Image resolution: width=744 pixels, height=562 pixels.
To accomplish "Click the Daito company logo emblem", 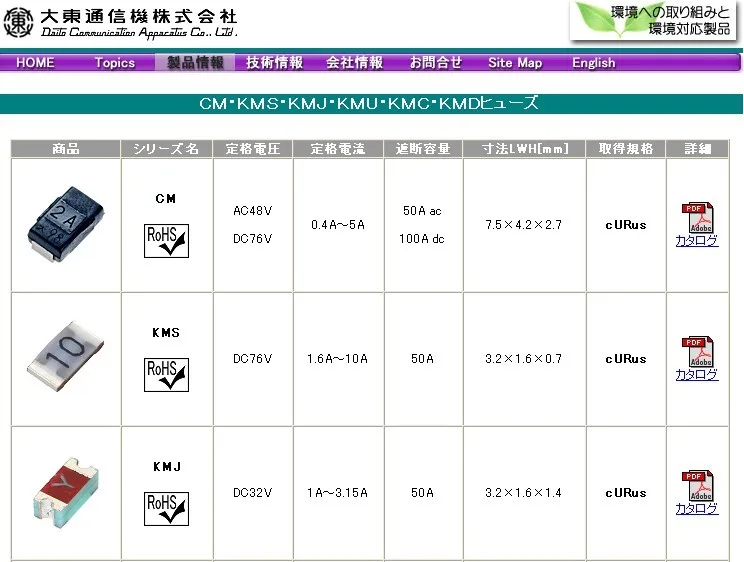I will (x=18, y=22).
